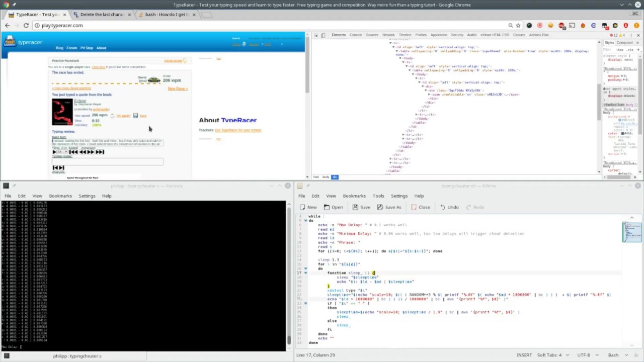The height and width of the screenshot is (362, 644).
Task: Reload the TypeRacer page in Chrome
Action: (26, 25)
